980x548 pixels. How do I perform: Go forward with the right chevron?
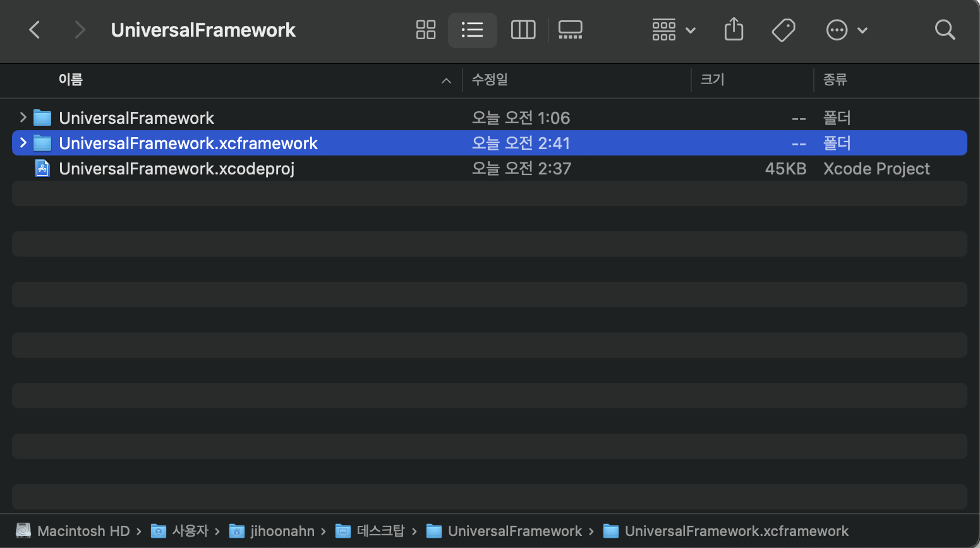(80, 30)
